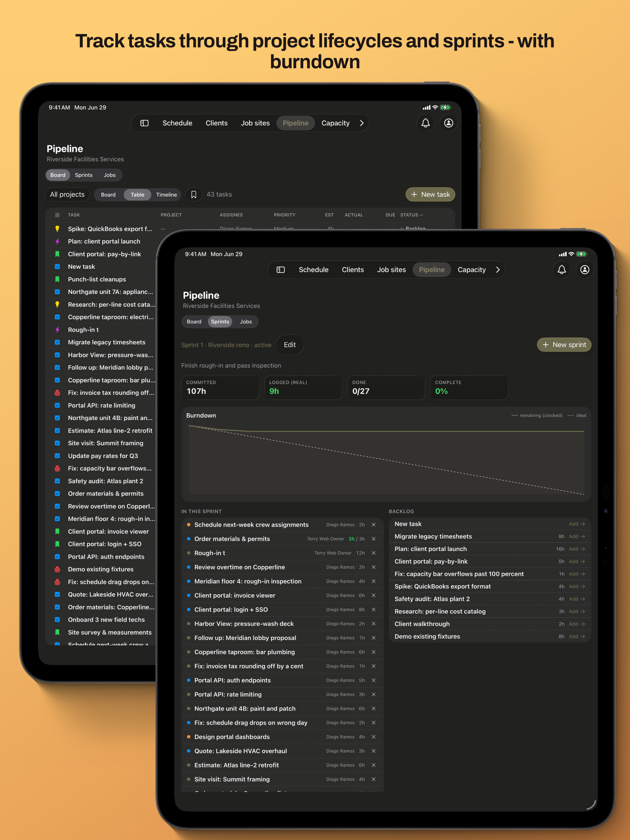
Task: Click bookmark icon for Client portal: pay-by-link
Action: click(58, 254)
